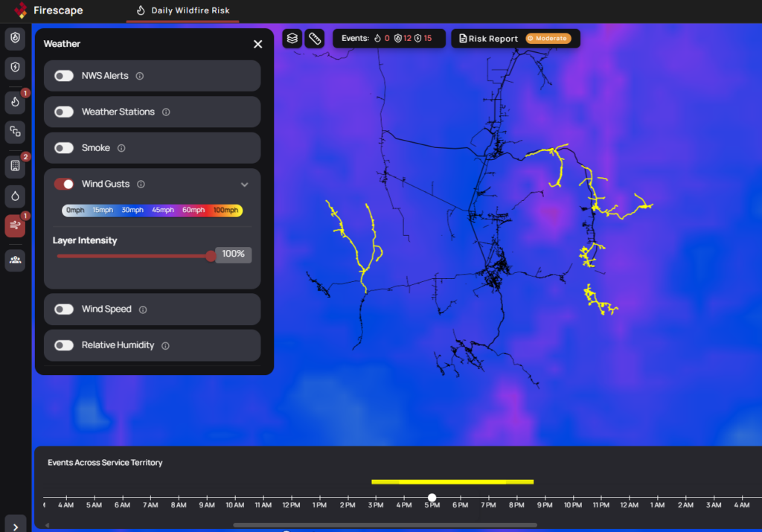Collapse the Wind Gusts section chevron
The height and width of the screenshot is (532, 762).
point(244,185)
